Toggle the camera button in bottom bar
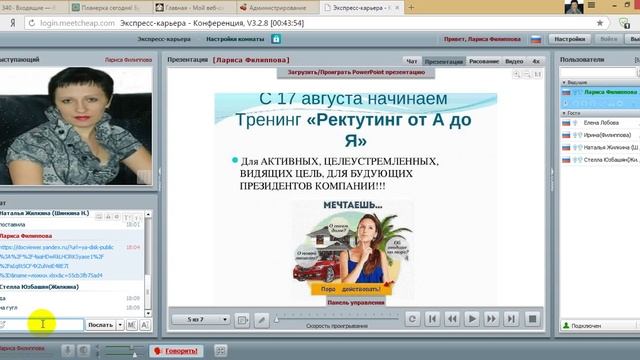640x360 pixels. [x=83, y=351]
